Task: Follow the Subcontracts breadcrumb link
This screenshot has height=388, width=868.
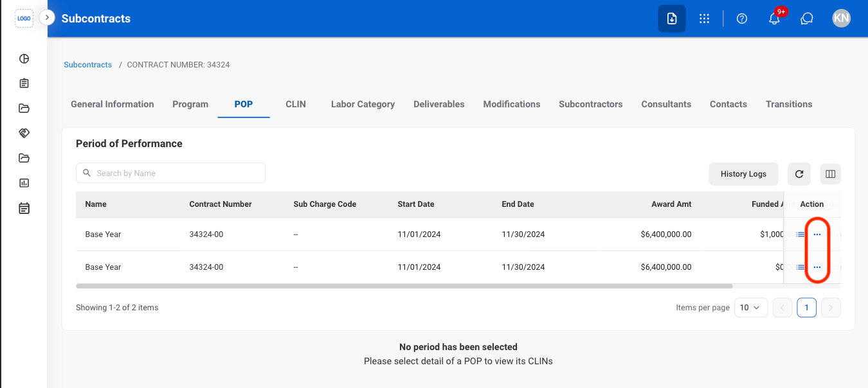Action: 88,65
